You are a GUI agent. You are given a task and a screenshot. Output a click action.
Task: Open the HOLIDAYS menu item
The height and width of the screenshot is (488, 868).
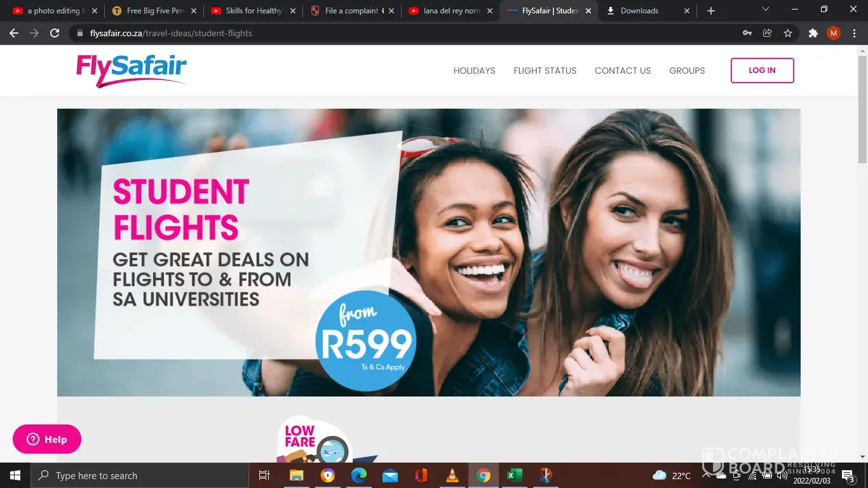(x=474, y=71)
